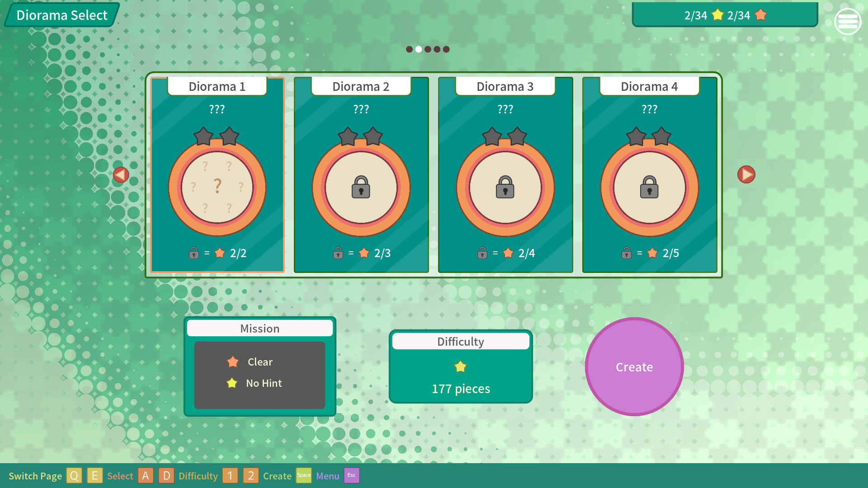Click the Clear mission star icon
This screenshot has height=488, width=868.
click(x=232, y=361)
